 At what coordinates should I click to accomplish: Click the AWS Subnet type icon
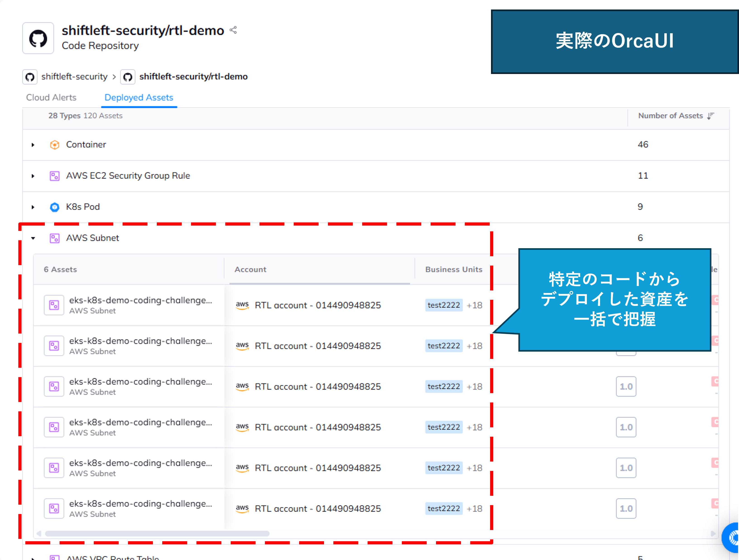pyautogui.click(x=55, y=238)
